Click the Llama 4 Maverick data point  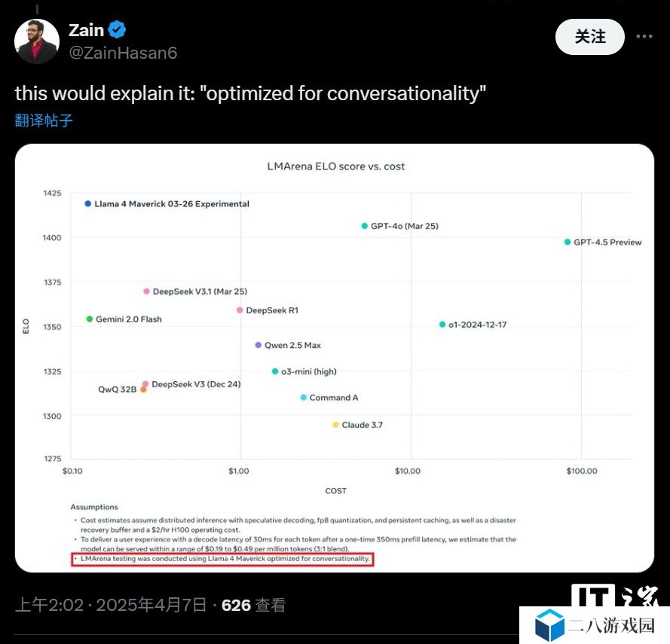(x=88, y=203)
